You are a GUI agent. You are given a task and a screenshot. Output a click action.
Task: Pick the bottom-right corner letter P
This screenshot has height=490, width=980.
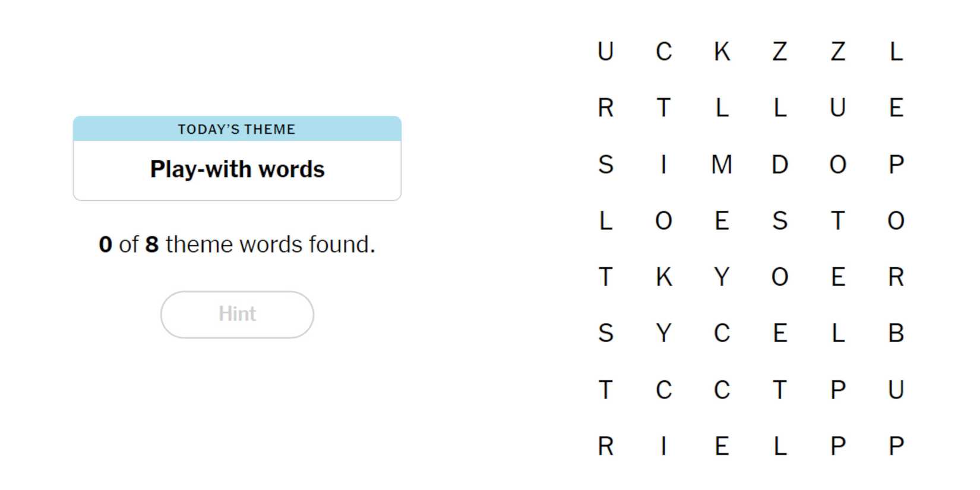pyautogui.click(x=896, y=446)
